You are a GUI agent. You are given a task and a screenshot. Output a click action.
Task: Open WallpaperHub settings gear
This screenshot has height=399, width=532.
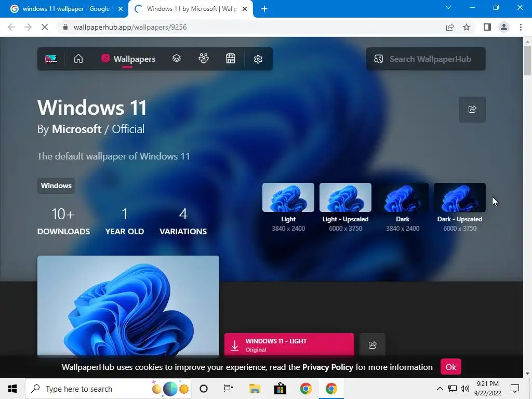[x=258, y=59]
